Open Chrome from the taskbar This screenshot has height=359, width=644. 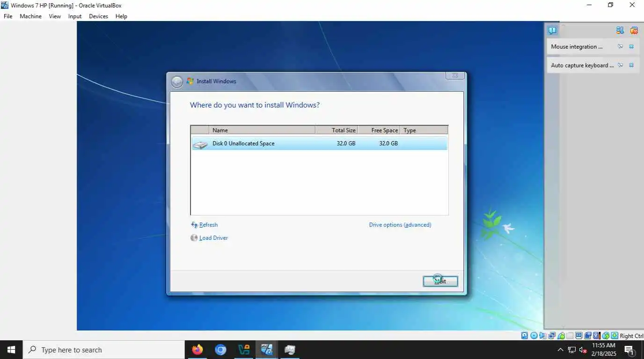point(220,350)
